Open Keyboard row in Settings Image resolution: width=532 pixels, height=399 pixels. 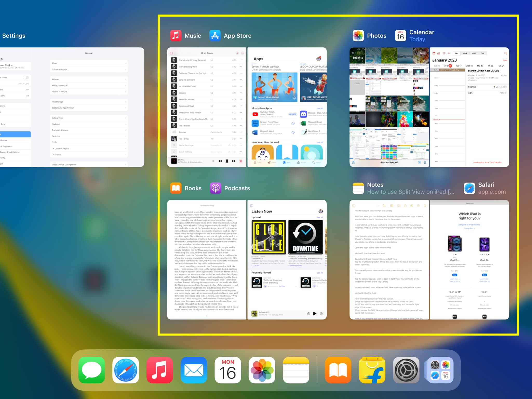point(89,124)
